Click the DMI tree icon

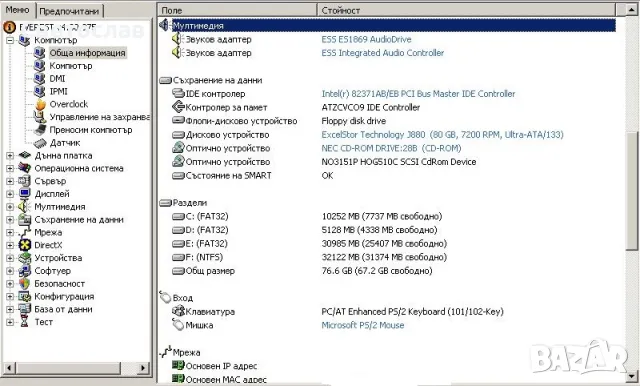40,78
